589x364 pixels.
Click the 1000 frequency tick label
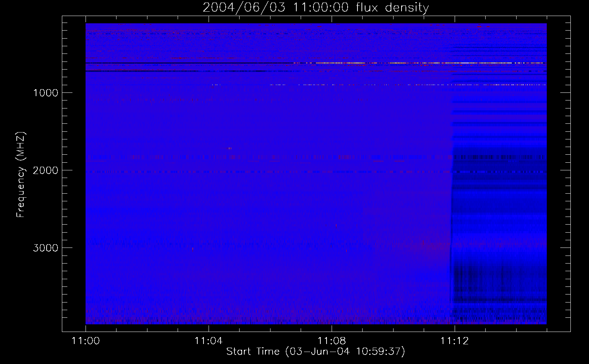(46, 93)
